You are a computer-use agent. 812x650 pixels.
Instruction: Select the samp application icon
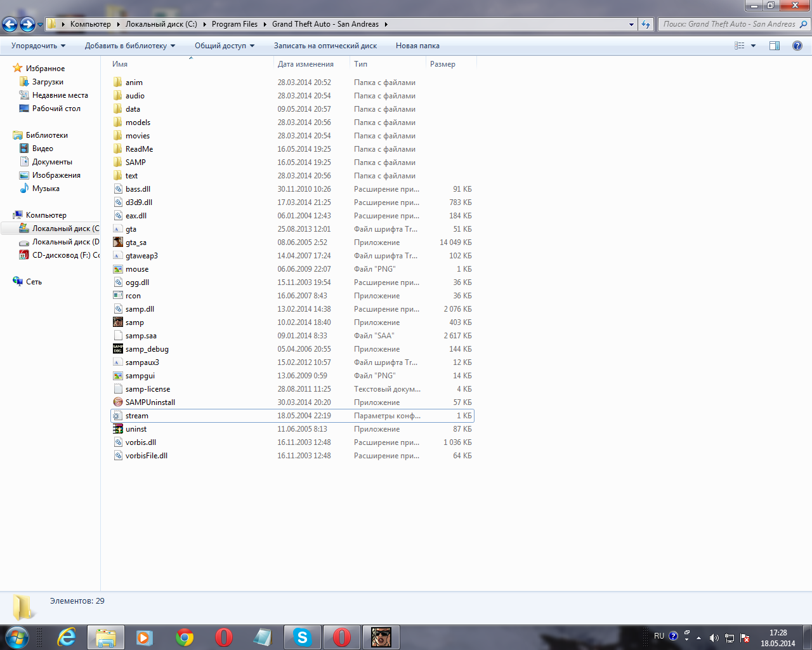point(118,322)
